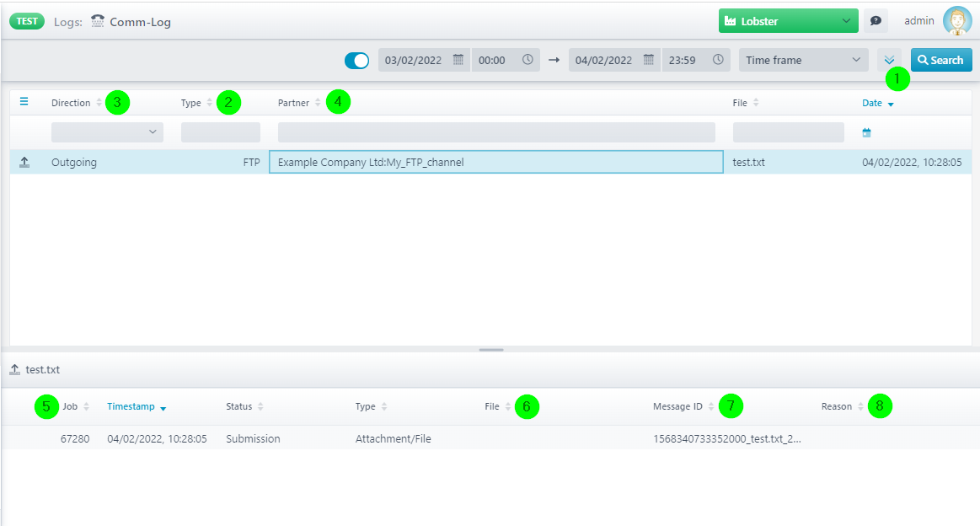Open the Date column calendar filter icon
The height and width of the screenshot is (526, 980).
[866, 132]
